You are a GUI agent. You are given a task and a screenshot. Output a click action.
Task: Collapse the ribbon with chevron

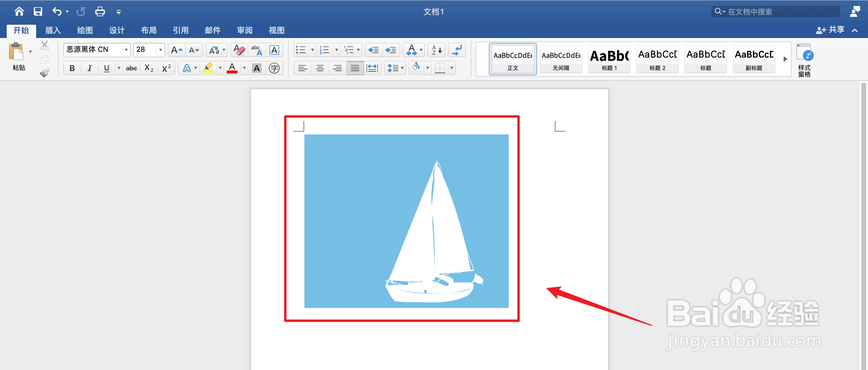coord(855,30)
